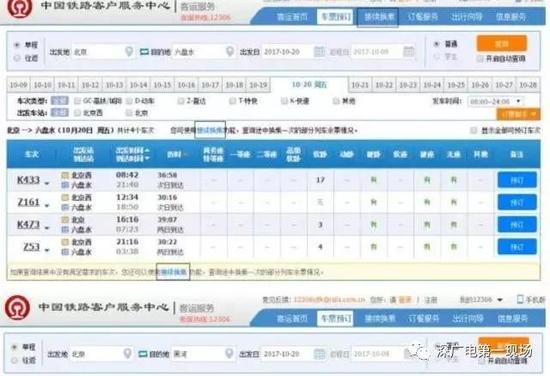The width and height of the screenshot is (550, 376).
Task: Click K433 train number link
Action: (28, 180)
